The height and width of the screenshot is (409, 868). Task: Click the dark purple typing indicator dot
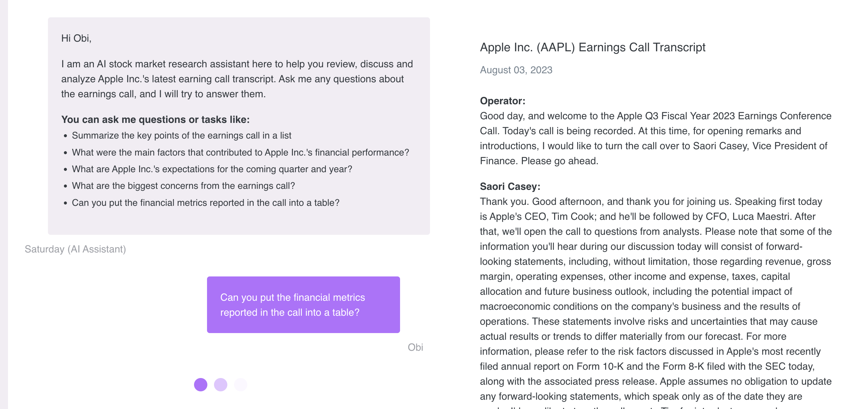[x=200, y=384]
